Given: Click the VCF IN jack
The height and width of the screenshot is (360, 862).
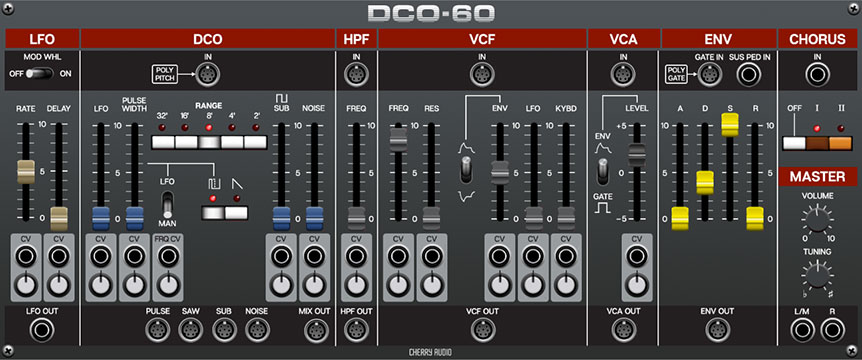Looking at the screenshot, I should tap(482, 75).
